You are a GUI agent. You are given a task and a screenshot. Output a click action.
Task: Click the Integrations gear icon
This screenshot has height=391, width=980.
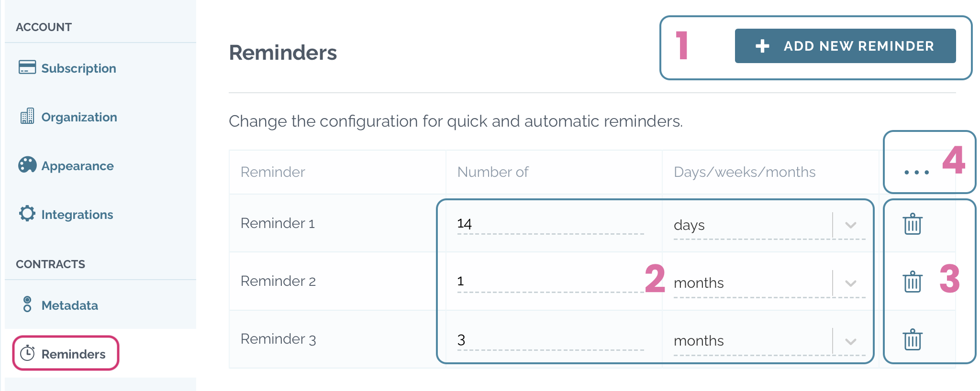click(27, 214)
